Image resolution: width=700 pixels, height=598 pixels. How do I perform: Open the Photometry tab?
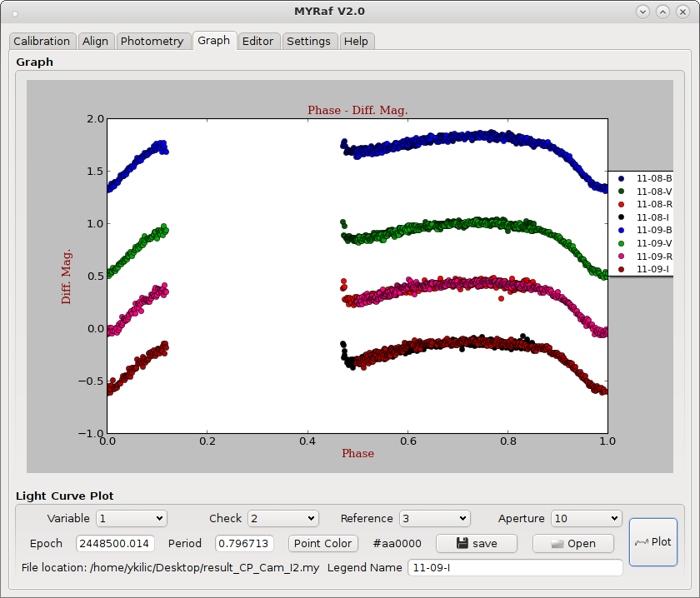pyautogui.click(x=152, y=41)
